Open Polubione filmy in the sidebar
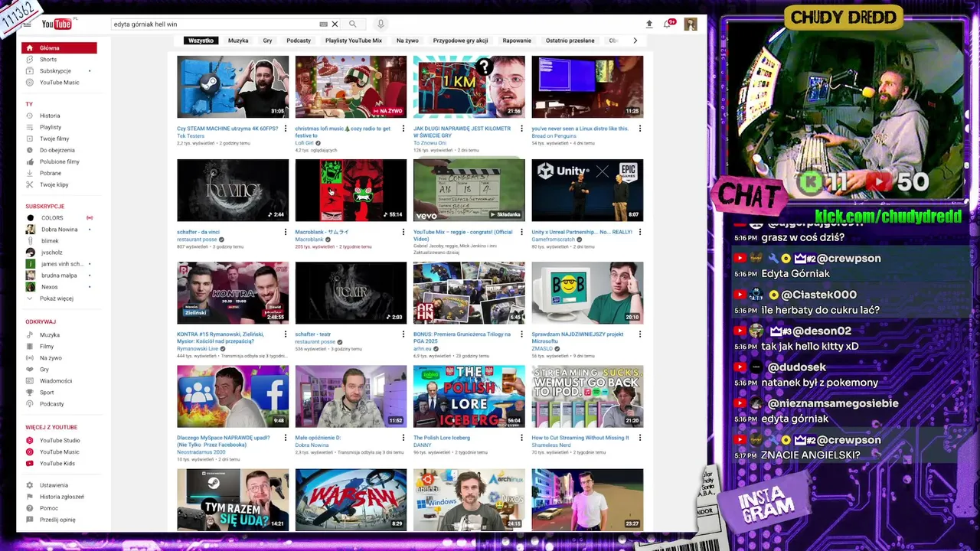The height and width of the screenshot is (551, 980). tap(59, 161)
